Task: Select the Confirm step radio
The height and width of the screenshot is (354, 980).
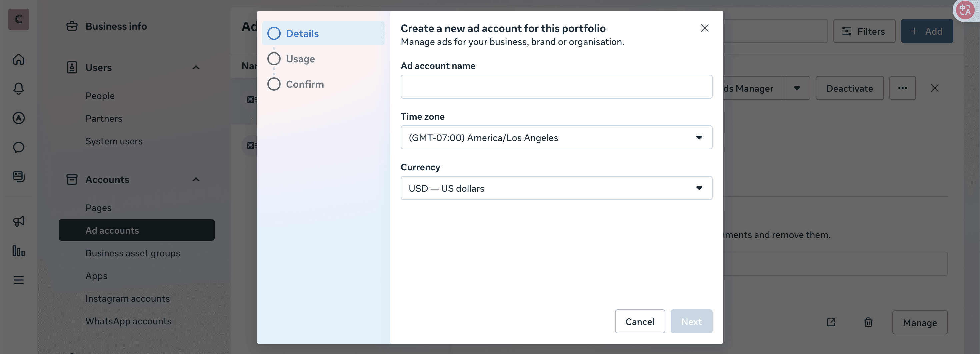Action: (274, 84)
